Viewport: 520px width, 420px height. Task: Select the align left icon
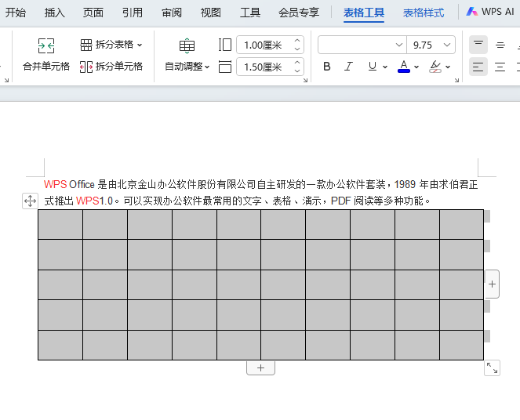[478, 67]
